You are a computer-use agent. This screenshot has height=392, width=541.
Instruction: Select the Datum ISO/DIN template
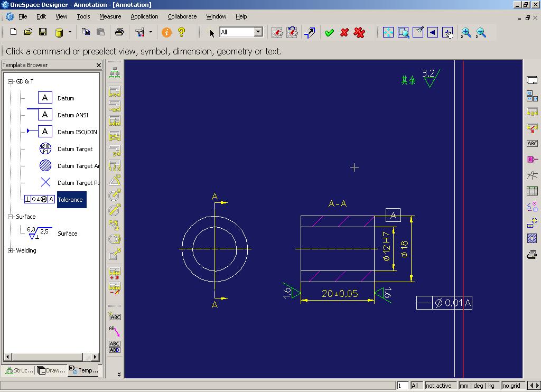[x=77, y=132]
